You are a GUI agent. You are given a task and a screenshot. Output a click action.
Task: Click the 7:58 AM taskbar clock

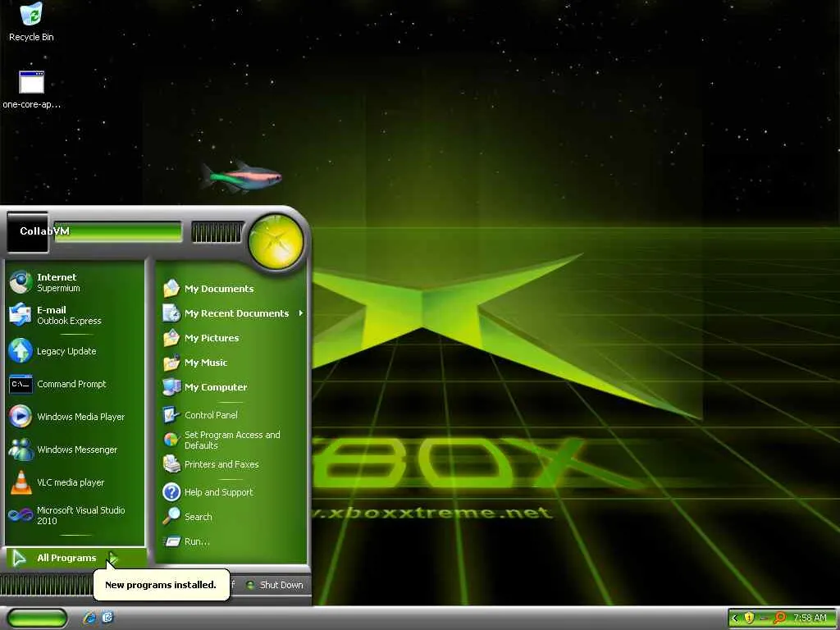point(810,619)
